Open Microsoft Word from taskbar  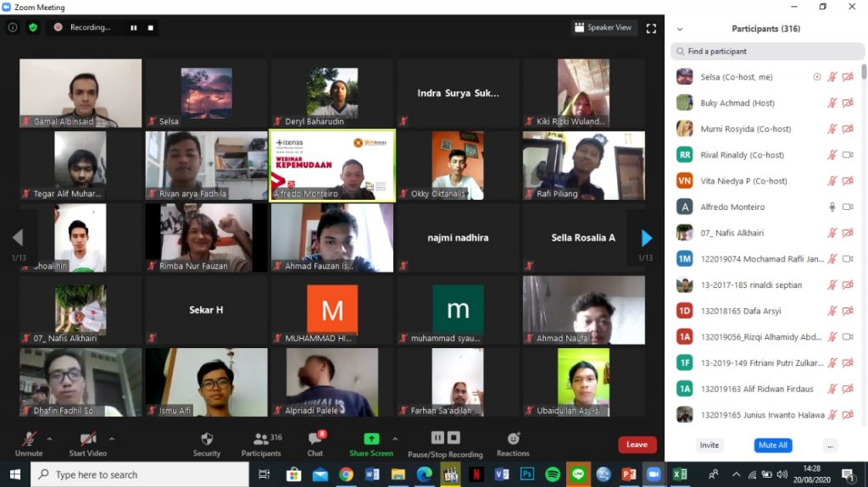pos(372,474)
